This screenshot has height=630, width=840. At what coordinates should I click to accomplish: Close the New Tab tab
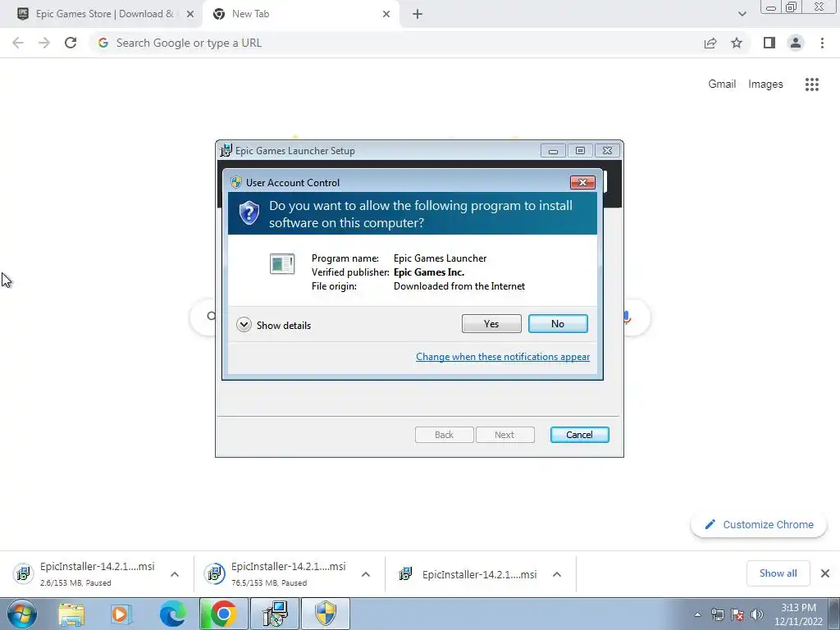386,14
